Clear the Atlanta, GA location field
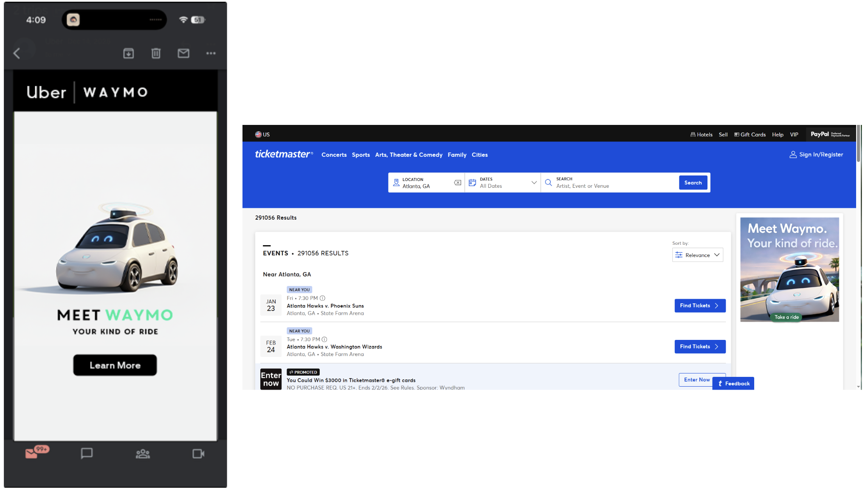868x492 pixels. (457, 183)
